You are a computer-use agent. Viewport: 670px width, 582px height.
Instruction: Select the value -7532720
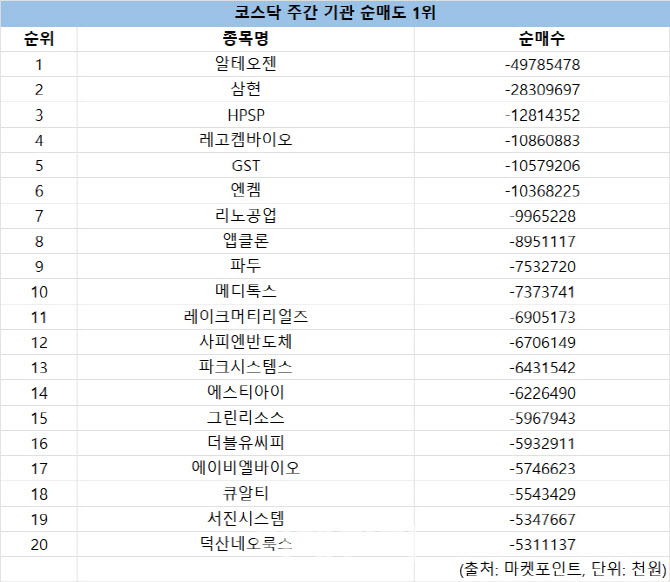542,267
